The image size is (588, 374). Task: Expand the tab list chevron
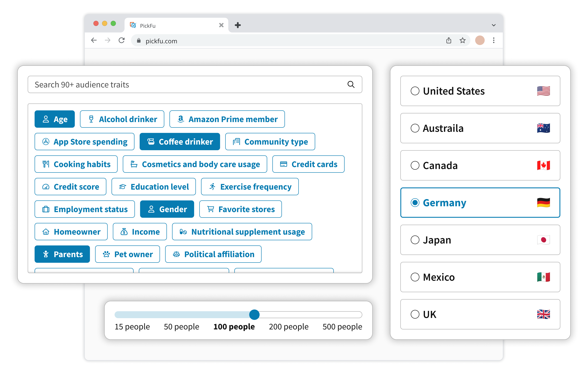tap(493, 25)
